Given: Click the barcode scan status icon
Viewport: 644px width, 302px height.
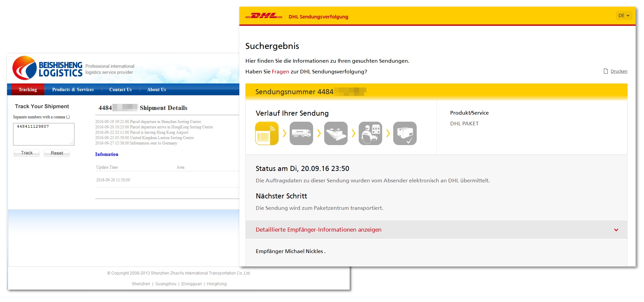Looking at the screenshot, I should tap(267, 133).
